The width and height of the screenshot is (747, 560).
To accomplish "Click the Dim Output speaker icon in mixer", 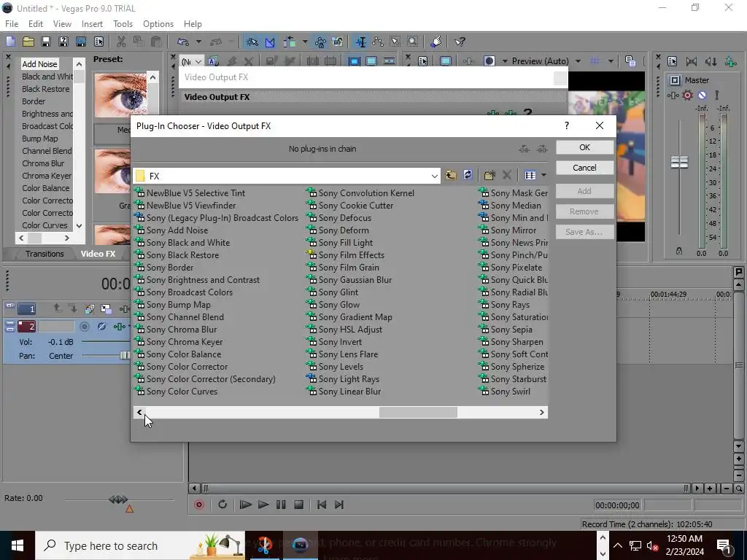I will (711, 61).
